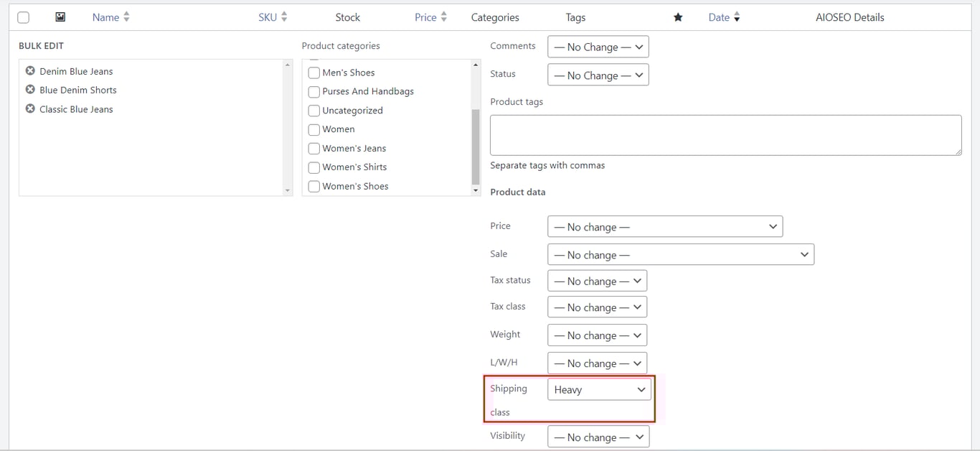
Task: Click the product image column icon
Action: tap(60, 17)
